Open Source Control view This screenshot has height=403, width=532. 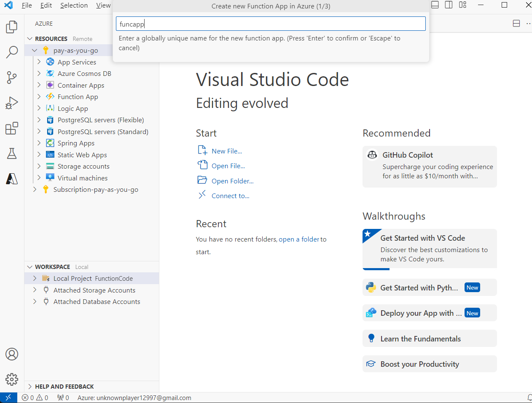(x=12, y=78)
